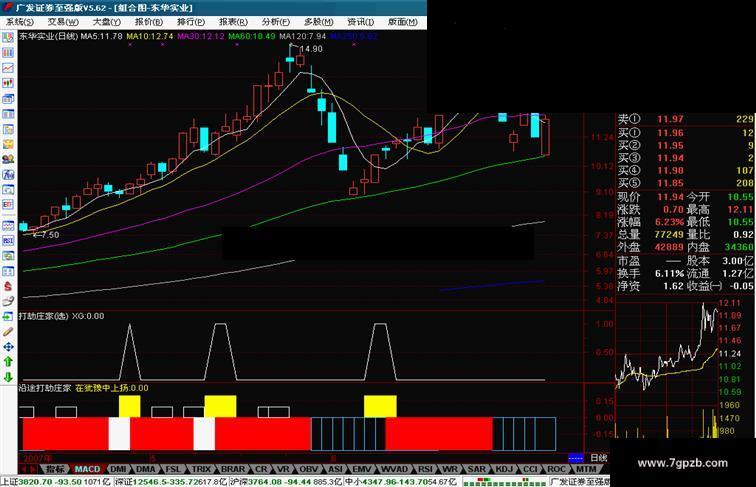
Task: Open the 报价(B) menu
Action: [149, 22]
